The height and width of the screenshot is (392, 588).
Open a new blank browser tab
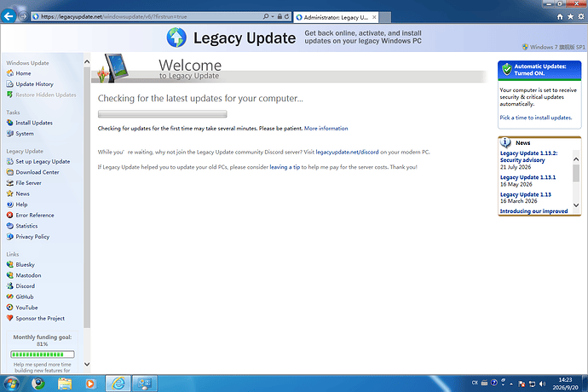(x=385, y=17)
